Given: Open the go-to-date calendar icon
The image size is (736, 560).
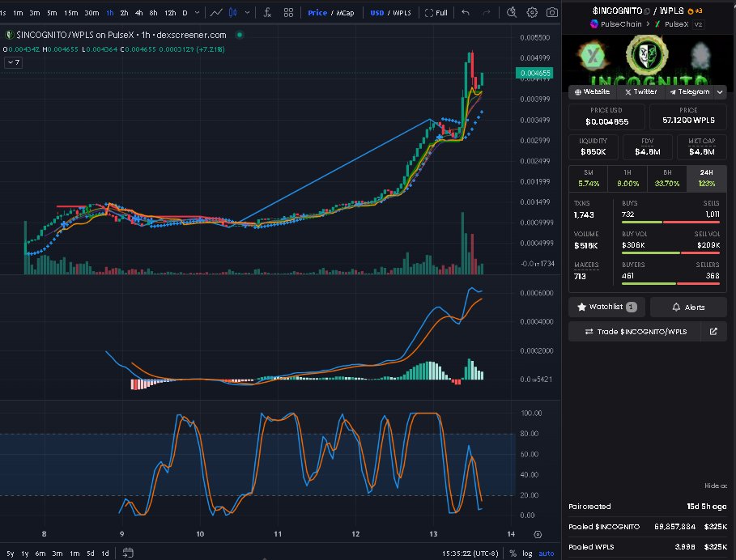Looking at the screenshot, I should click(x=128, y=553).
